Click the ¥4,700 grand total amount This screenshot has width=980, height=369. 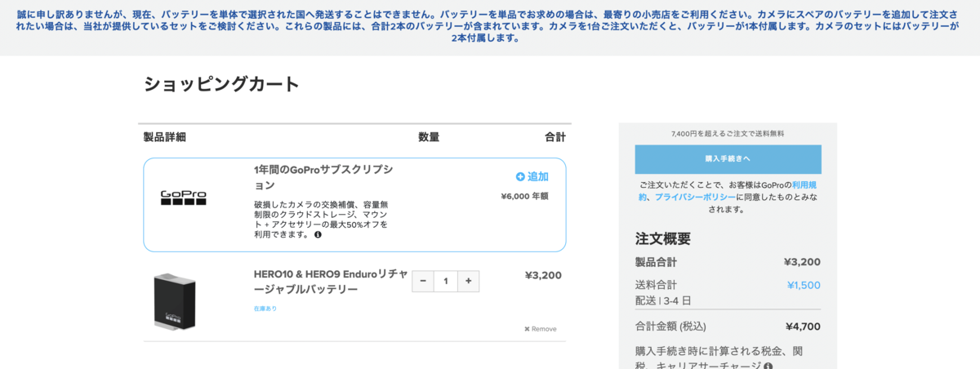tap(803, 327)
